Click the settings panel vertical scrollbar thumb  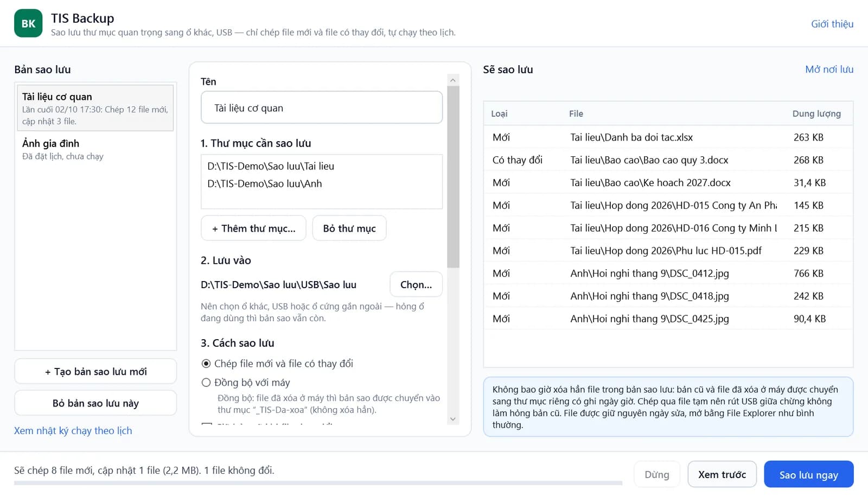[453, 177]
